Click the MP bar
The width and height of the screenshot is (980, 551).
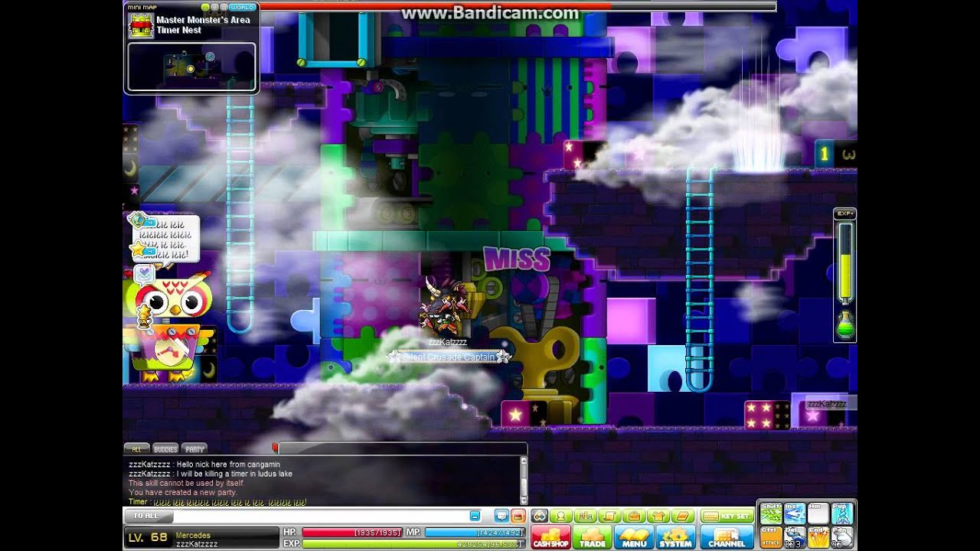tap(475, 532)
